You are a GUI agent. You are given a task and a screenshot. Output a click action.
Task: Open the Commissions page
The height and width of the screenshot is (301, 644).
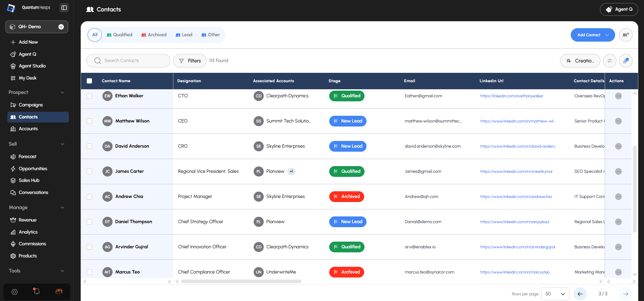[x=32, y=244]
